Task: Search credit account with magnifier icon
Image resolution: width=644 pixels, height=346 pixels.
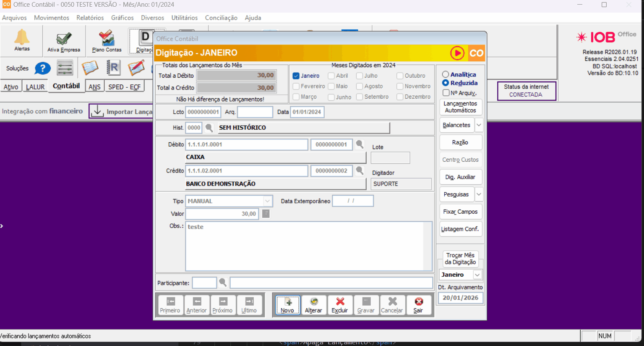Action: pos(360,170)
